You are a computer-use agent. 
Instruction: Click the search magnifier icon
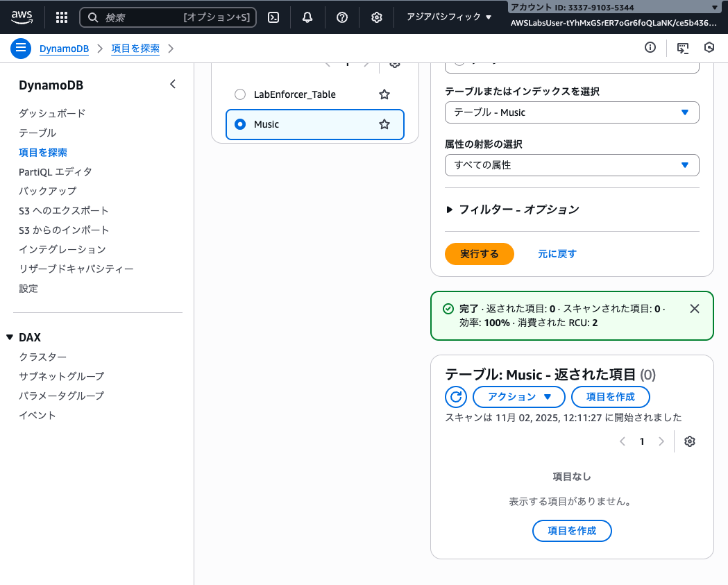[93, 17]
